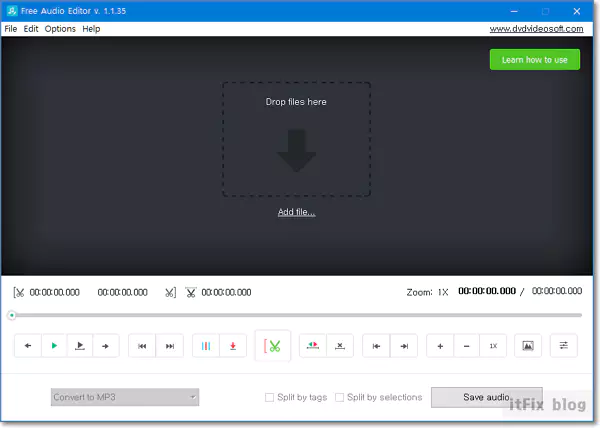Open the Help menu
This screenshot has height=428, width=600.
click(91, 29)
